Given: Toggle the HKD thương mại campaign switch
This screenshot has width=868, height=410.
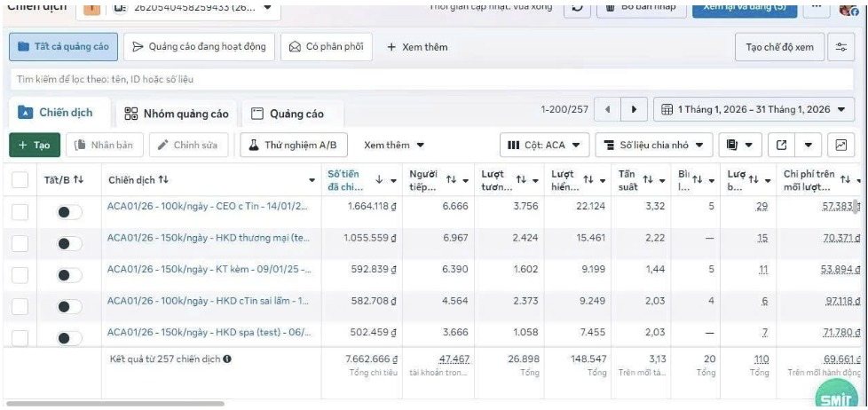Looking at the screenshot, I should 68,243.
